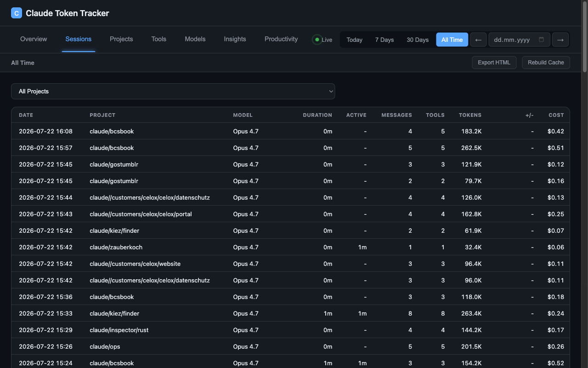Image resolution: width=588 pixels, height=368 pixels.
Task: Select the Today time range
Action: [x=354, y=40]
